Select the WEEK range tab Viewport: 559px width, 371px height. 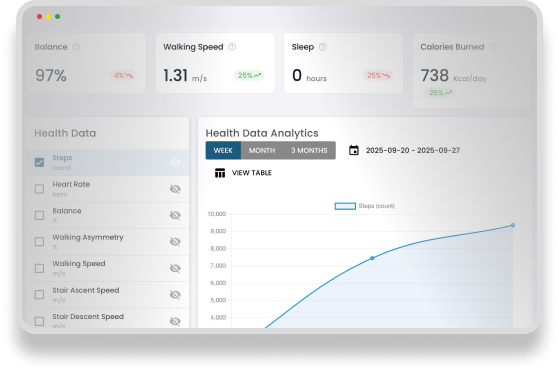[x=223, y=150]
